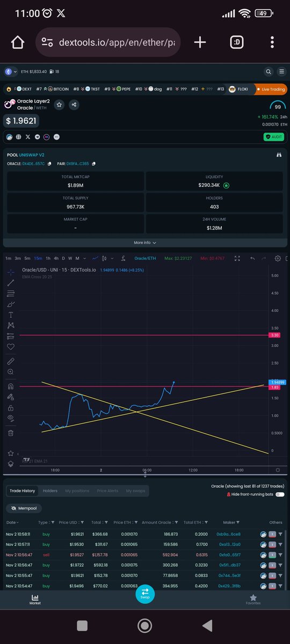Open the AUDIT badge
The height and width of the screenshot is (644, 290).
274,137
